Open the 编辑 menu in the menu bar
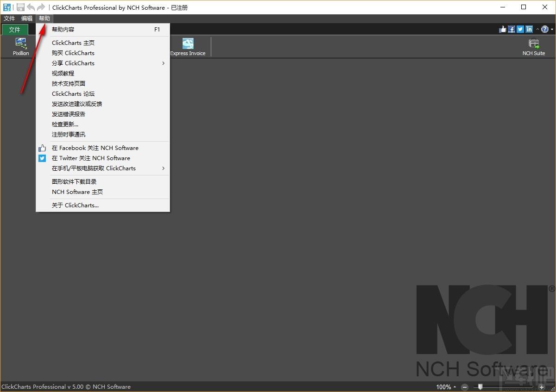The width and height of the screenshot is (556, 392). pyautogui.click(x=27, y=19)
